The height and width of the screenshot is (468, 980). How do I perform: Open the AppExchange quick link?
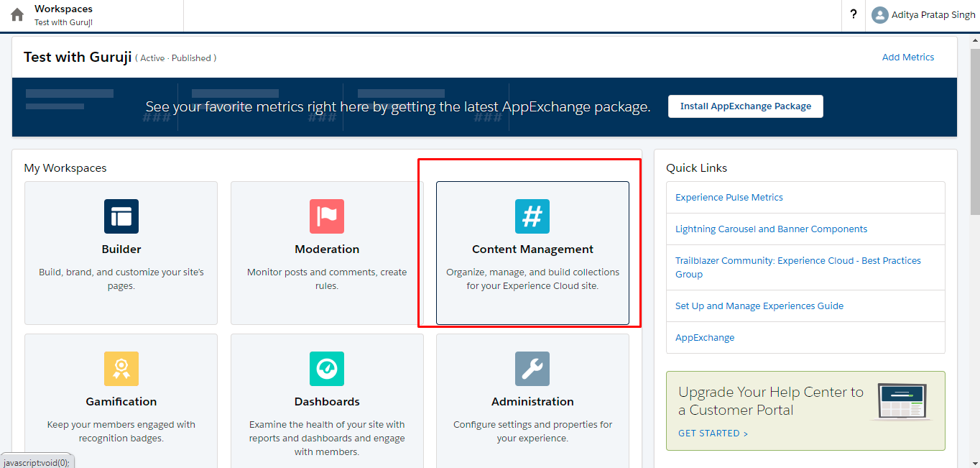point(705,338)
